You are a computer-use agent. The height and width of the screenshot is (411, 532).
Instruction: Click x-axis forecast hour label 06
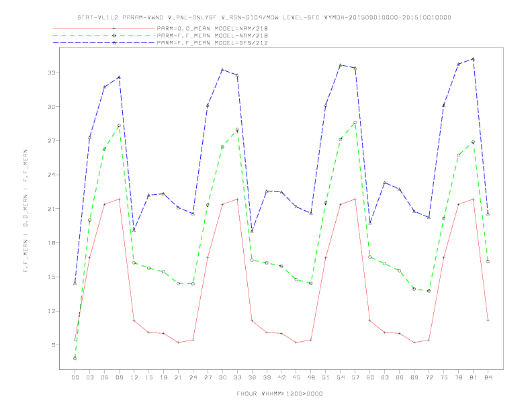pyautogui.click(x=105, y=377)
